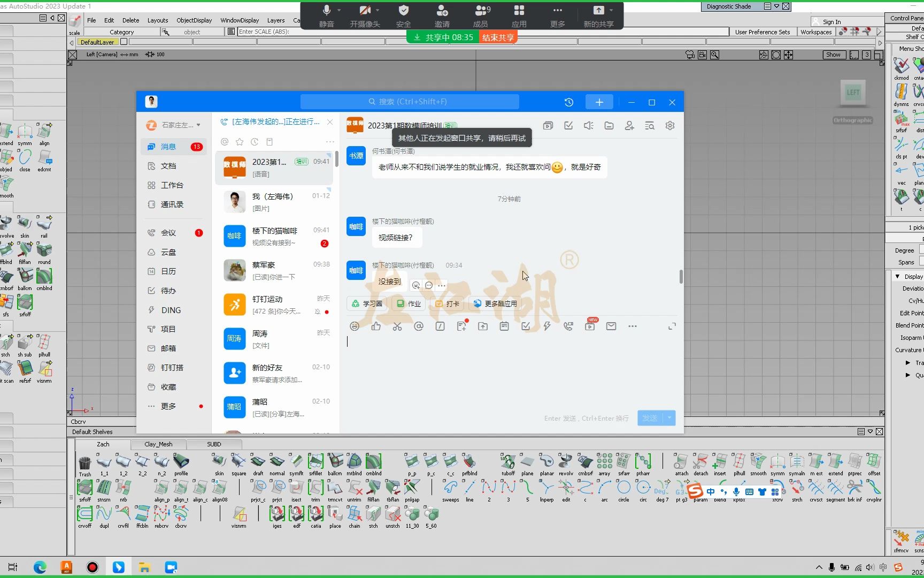Image resolution: width=924 pixels, height=578 pixels.
Task: Select the trim tool on the shelf
Action: pos(315,488)
